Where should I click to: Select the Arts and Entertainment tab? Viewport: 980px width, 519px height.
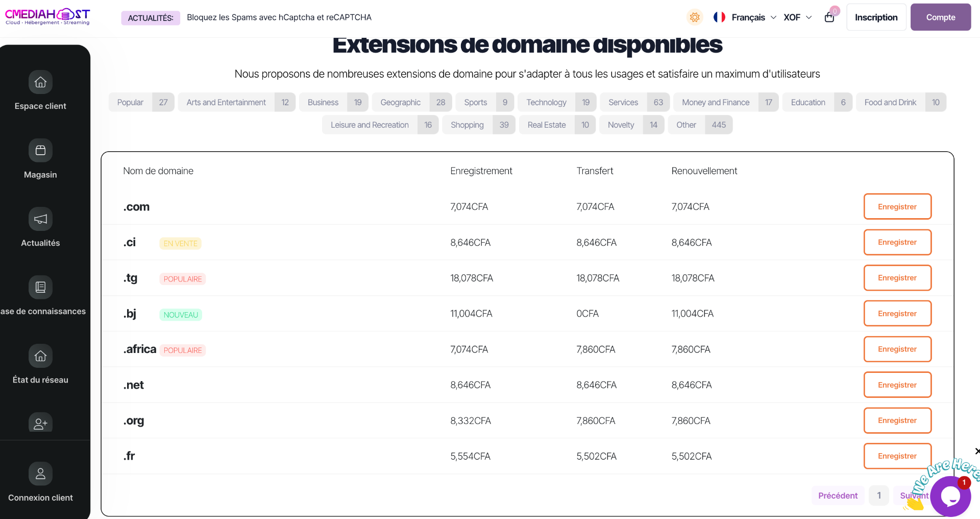point(236,102)
